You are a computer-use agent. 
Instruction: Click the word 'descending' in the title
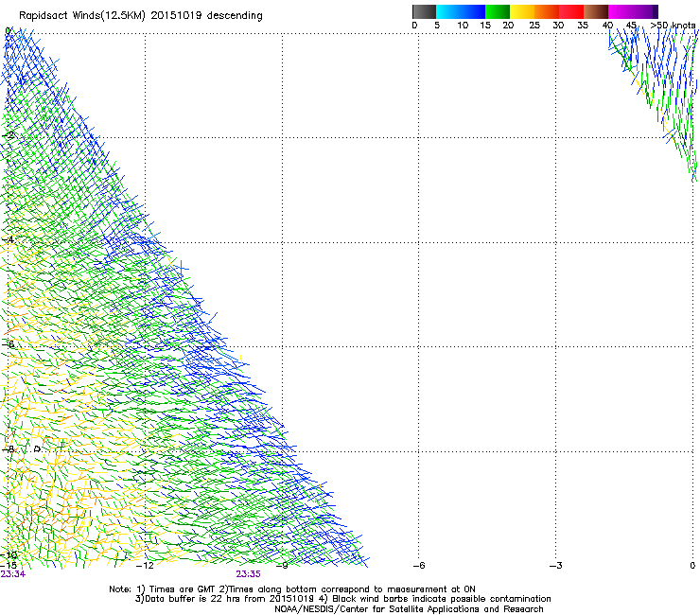click(235, 16)
